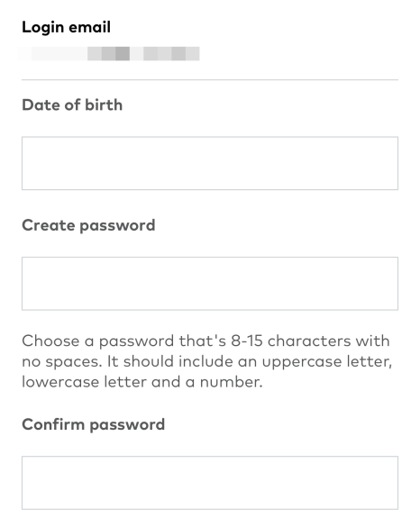Viewport: 420px width, 527px height.
Task: Click the Date of birth input field
Action: (x=210, y=163)
